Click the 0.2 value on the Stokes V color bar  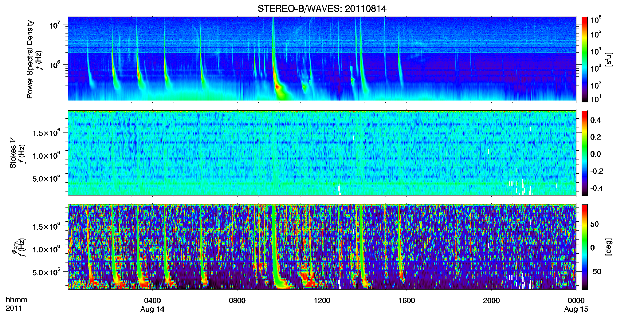click(x=595, y=137)
